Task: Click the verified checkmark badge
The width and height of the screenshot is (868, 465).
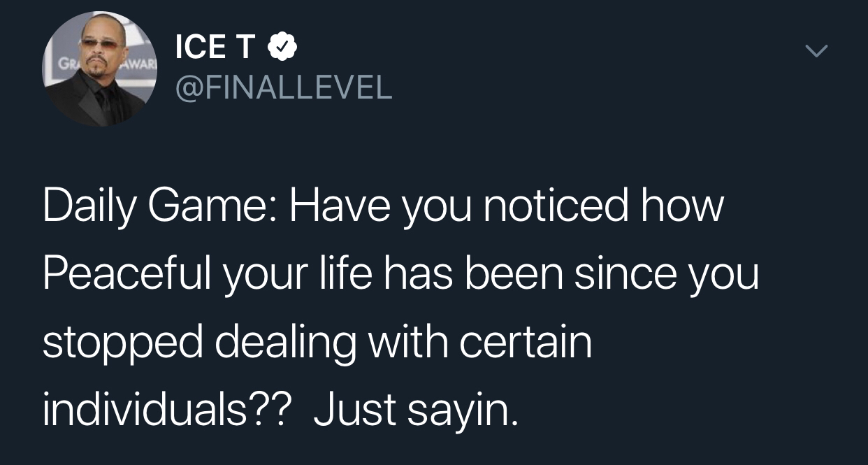Action: click(283, 48)
